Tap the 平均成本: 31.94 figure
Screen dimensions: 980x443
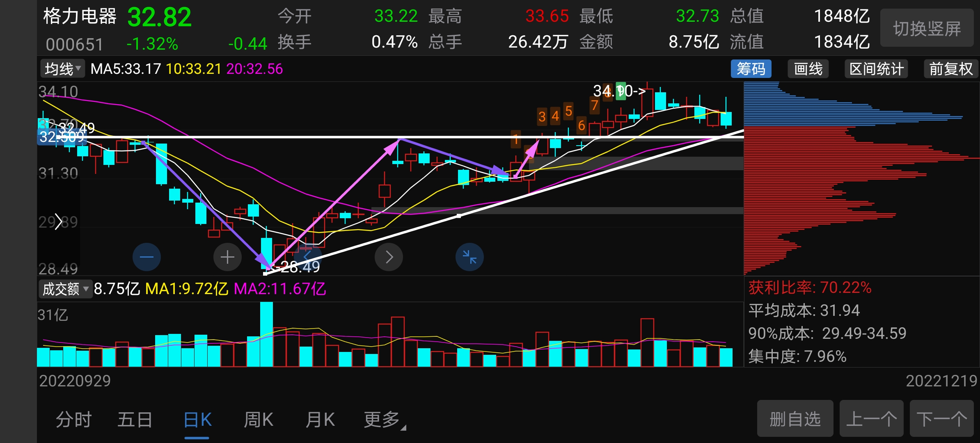804,311
